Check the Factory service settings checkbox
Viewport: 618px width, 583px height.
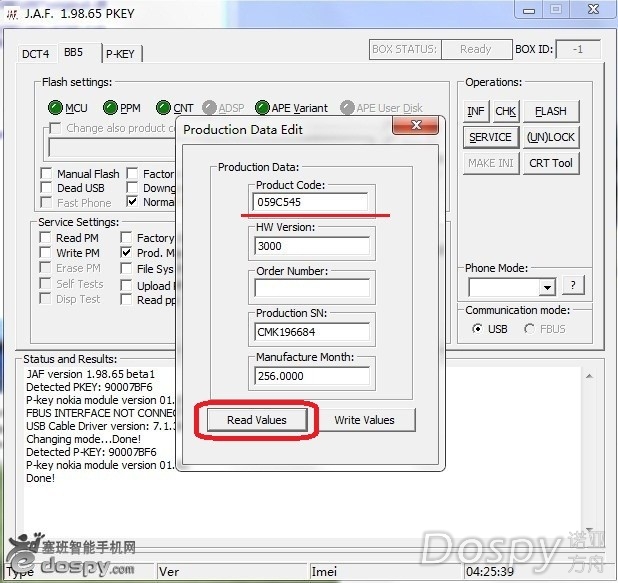[x=126, y=238]
